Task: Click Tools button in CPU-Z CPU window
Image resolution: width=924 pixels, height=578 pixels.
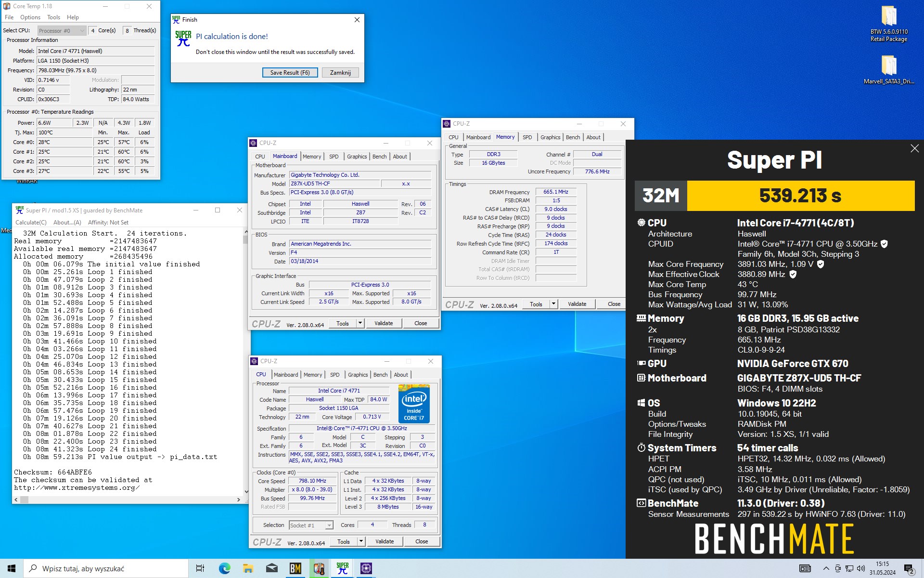Action: (x=344, y=541)
